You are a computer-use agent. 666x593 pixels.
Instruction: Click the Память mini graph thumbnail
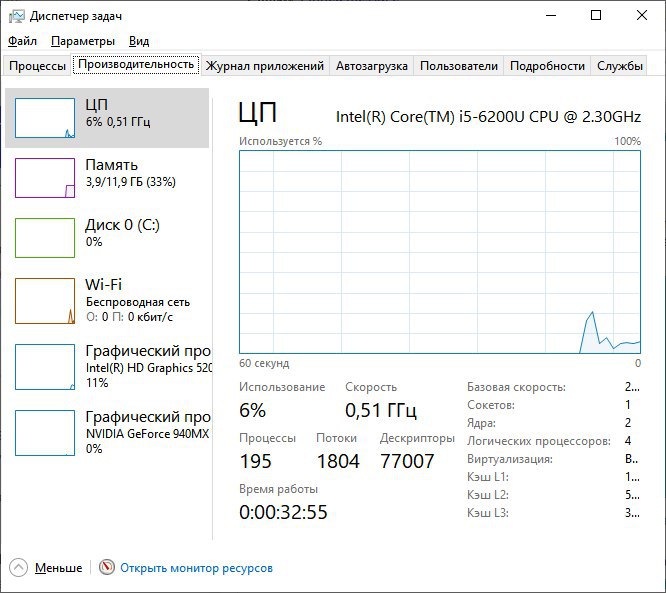click(45, 178)
